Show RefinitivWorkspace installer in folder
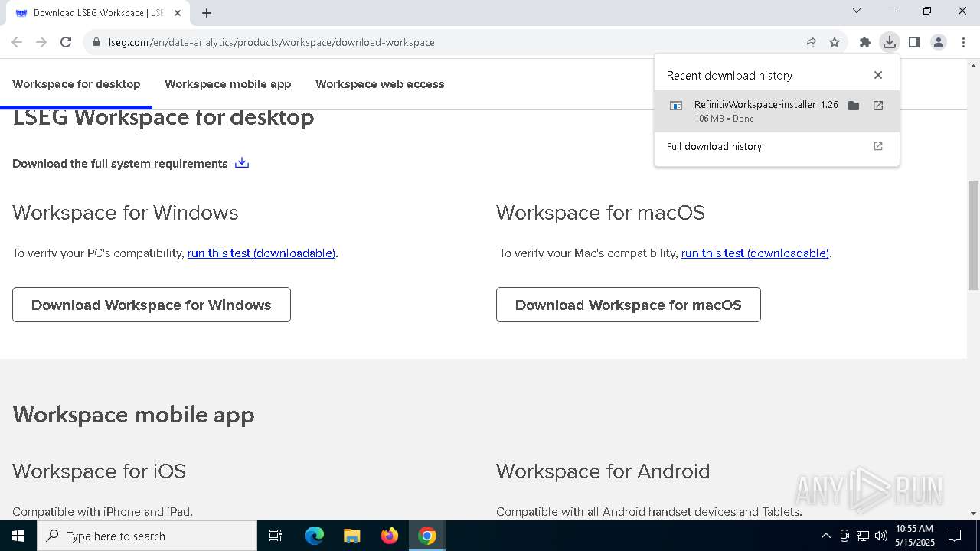The width and height of the screenshot is (980, 551). 854,106
